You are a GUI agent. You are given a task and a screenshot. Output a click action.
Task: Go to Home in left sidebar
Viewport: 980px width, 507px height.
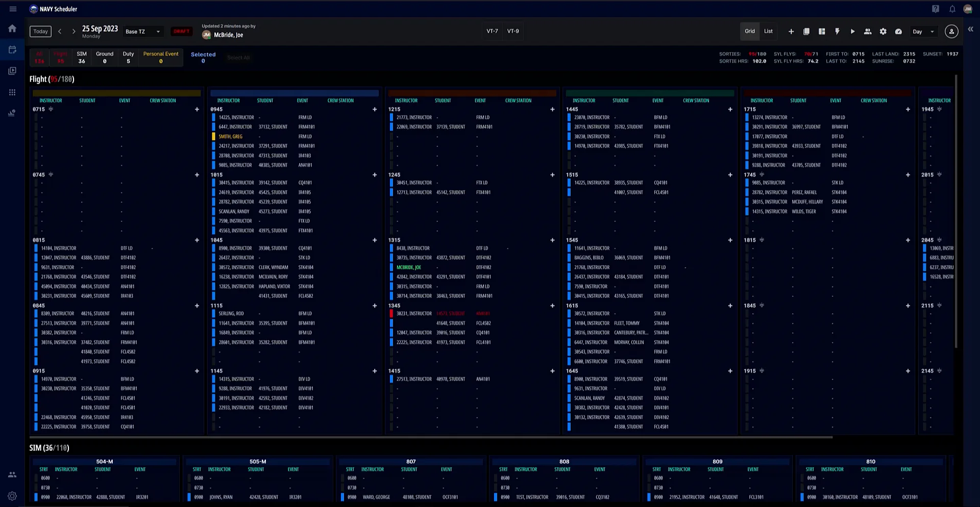coord(12,29)
